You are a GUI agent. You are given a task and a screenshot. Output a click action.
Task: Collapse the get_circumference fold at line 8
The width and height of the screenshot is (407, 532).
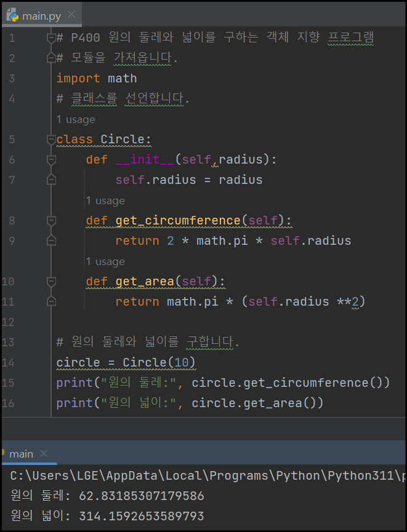[x=51, y=221]
